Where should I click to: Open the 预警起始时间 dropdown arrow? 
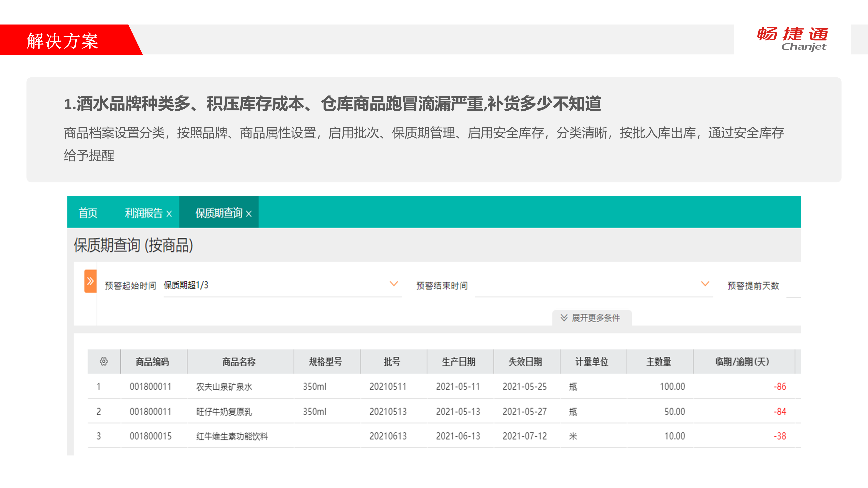point(394,284)
